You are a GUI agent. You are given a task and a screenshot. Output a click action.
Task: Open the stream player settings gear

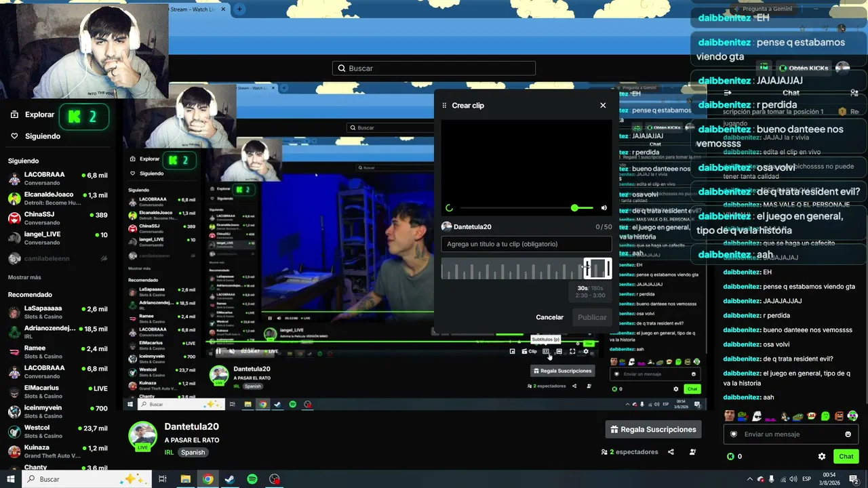pos(586,351)
